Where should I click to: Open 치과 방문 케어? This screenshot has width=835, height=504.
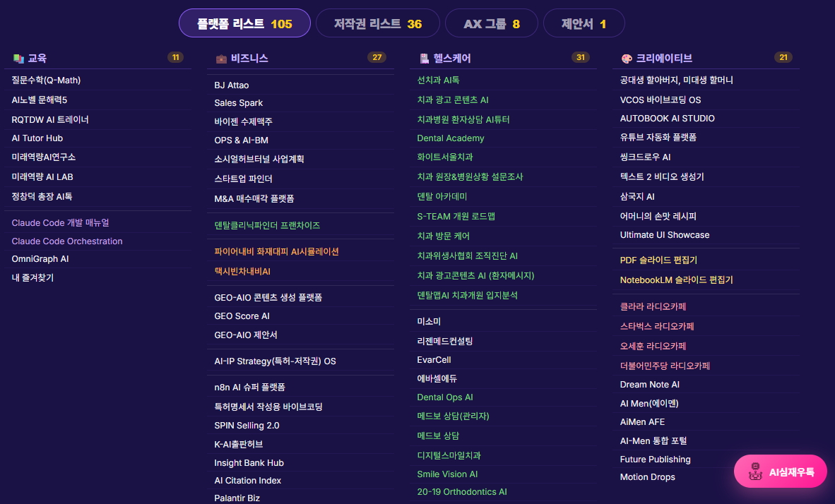point(444,236)
